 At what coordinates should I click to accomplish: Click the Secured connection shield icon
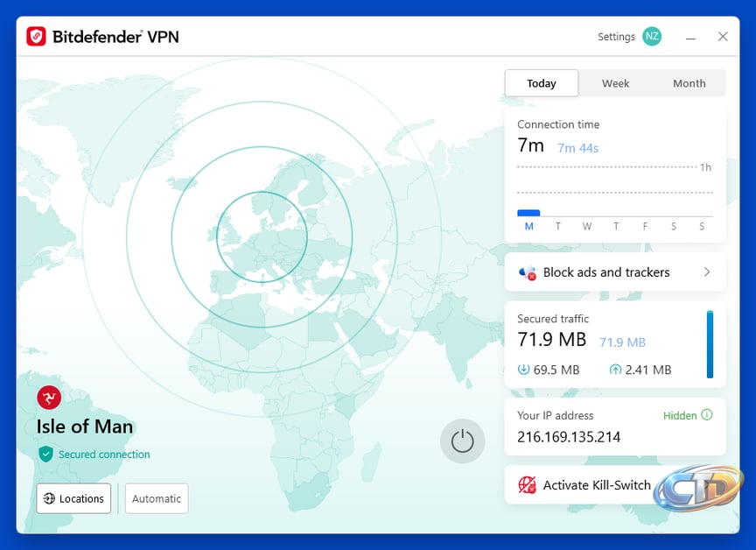45,454
